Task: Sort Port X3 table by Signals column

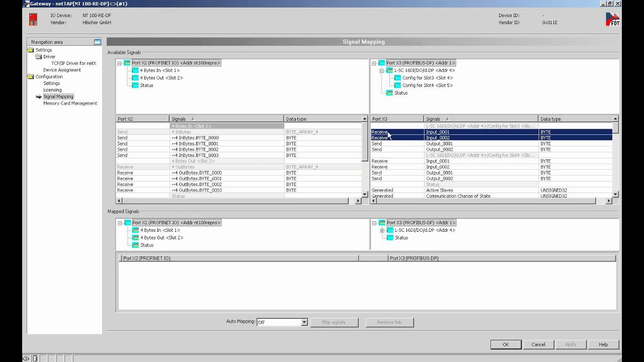Action: [x=481, y=119]
